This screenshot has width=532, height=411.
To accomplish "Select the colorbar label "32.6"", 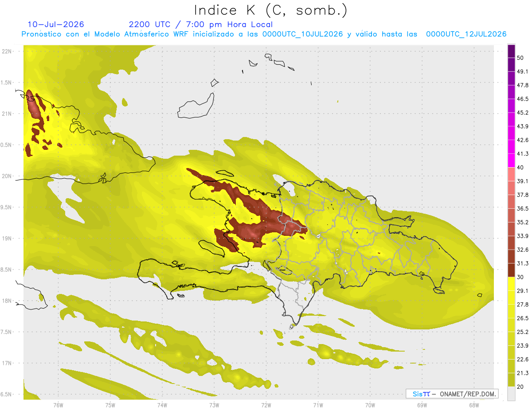I will pyautogui.click(x=523, y=250).
